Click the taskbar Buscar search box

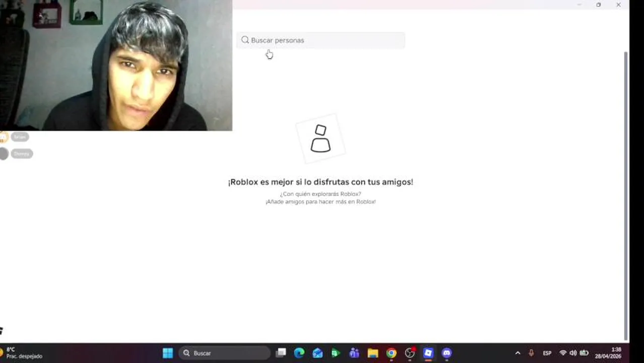(225, 353)
